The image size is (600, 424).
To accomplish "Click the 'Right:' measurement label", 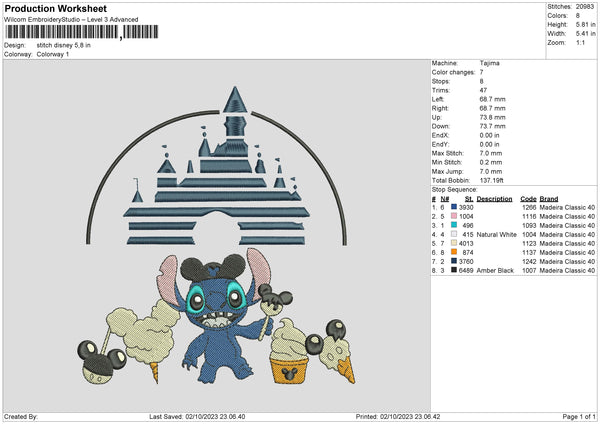I will 440,108.
